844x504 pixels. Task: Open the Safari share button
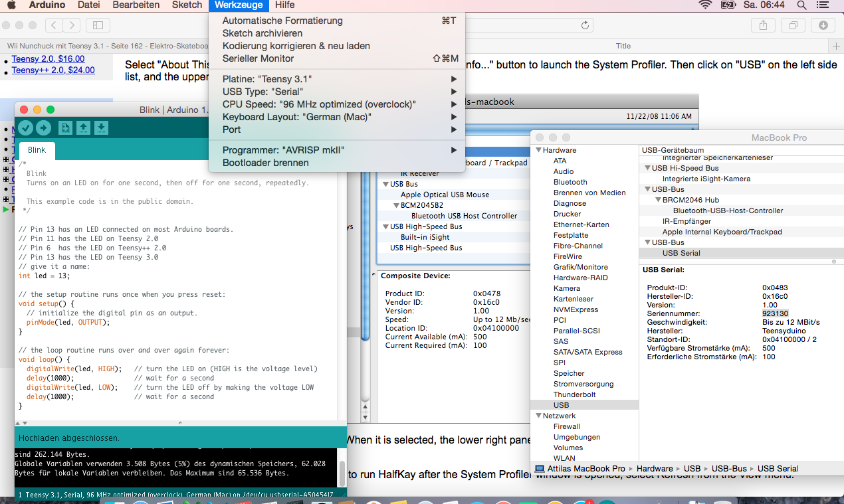coord(763,25)
